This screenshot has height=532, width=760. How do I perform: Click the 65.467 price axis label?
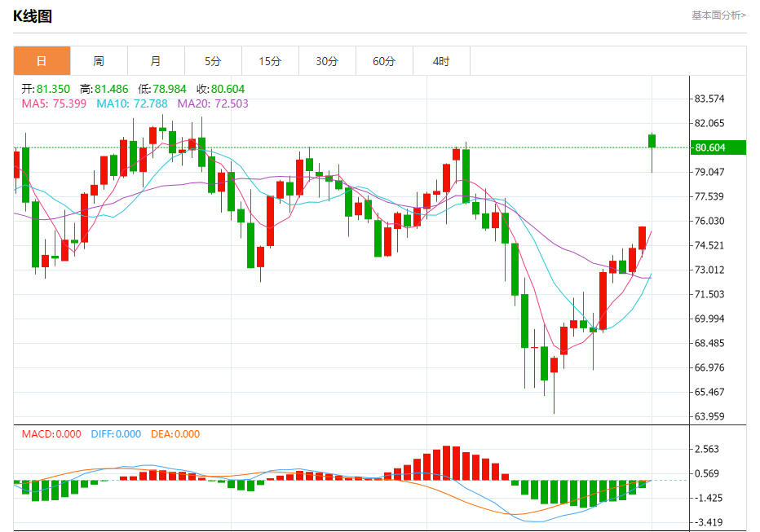pyautogui.click(x=709, y=392)
